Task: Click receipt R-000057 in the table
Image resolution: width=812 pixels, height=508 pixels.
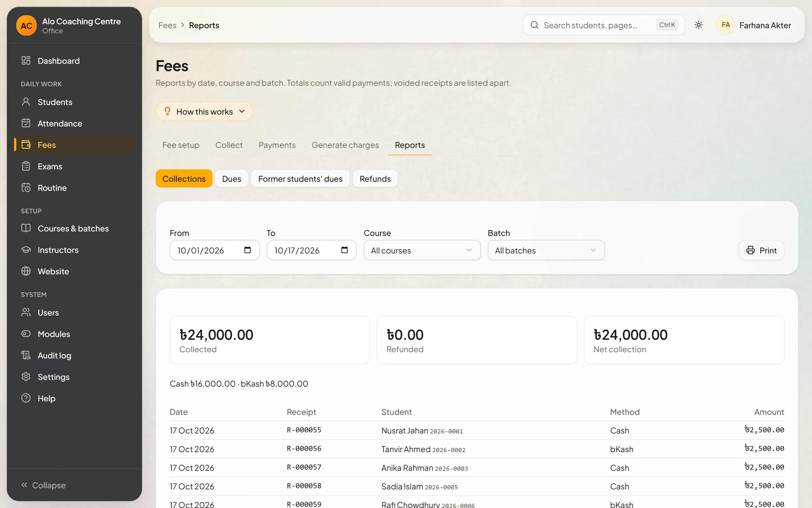Action: coord(304,467)
